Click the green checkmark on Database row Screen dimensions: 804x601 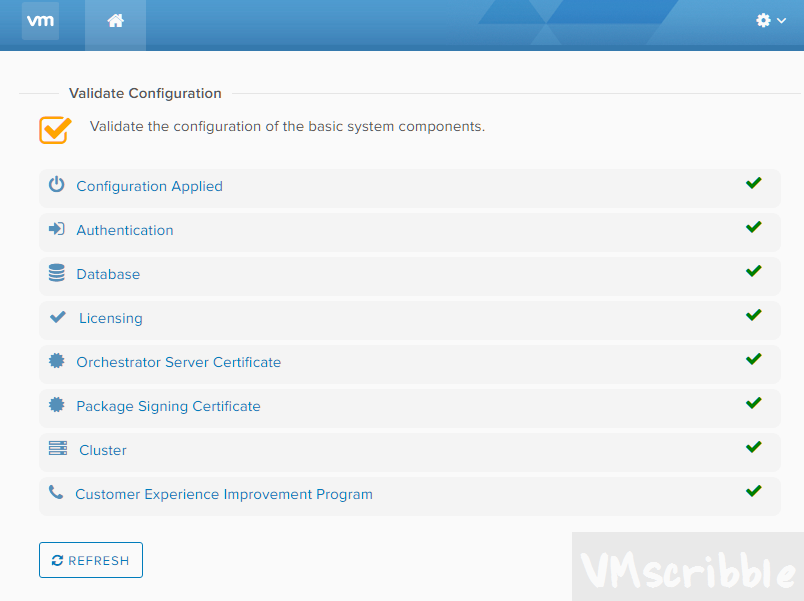coord(753,271)
